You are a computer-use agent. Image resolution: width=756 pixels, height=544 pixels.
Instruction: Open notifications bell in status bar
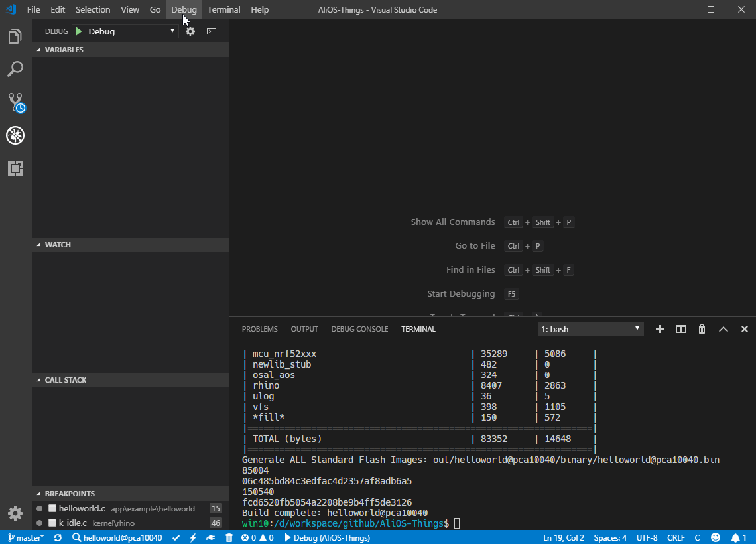pyautogui.click(x=739, y=538)
